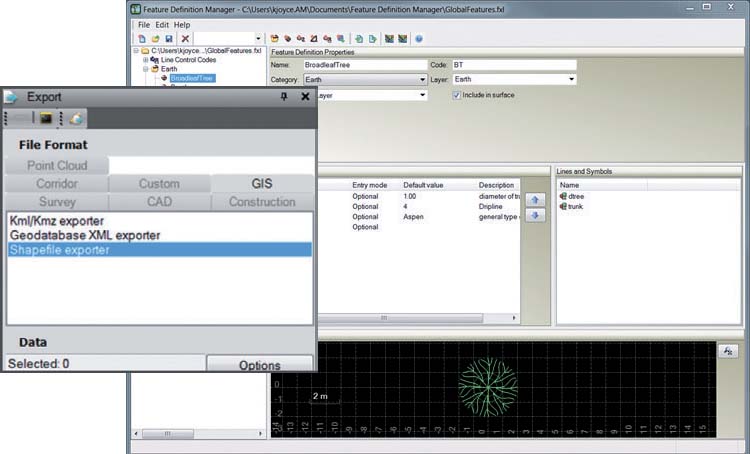The height and width of the screenshot is (454, 750).
Task: Open the Help menu
Action: (182, 25)
